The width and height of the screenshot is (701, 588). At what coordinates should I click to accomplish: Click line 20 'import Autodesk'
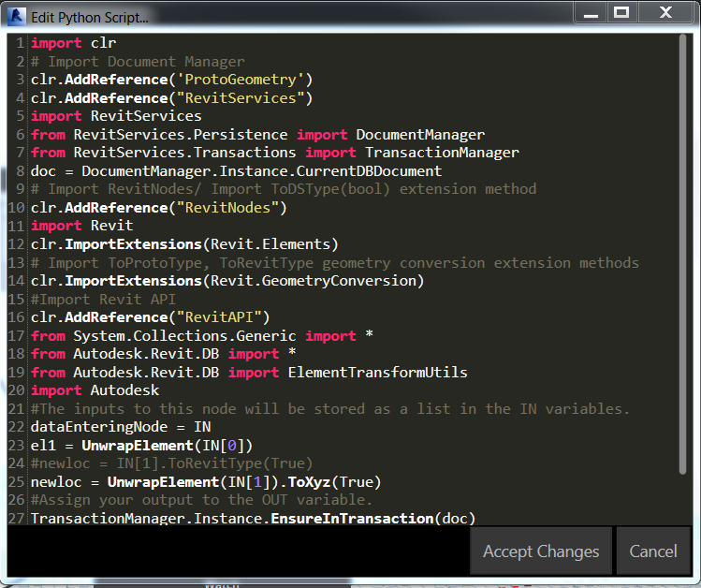[95, 390]
